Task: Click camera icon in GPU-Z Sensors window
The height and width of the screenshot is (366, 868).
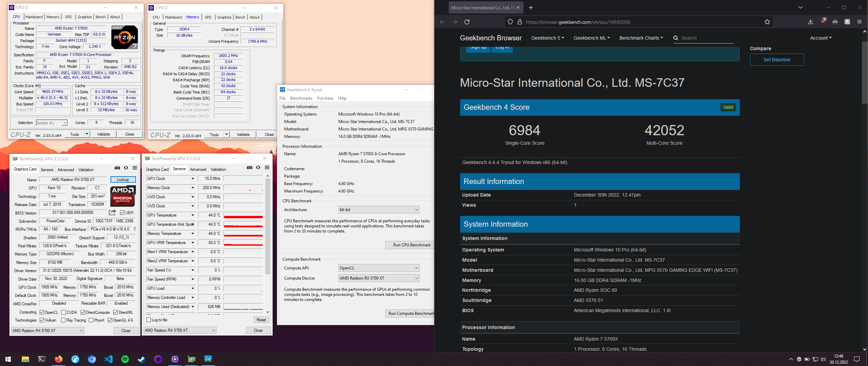Action: coord(250,167)
